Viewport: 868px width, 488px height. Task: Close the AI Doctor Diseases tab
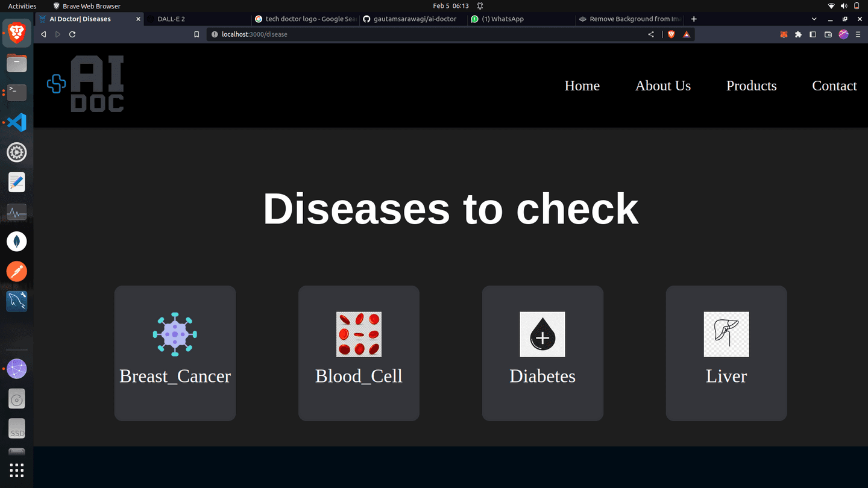click(x=138, y=19)
